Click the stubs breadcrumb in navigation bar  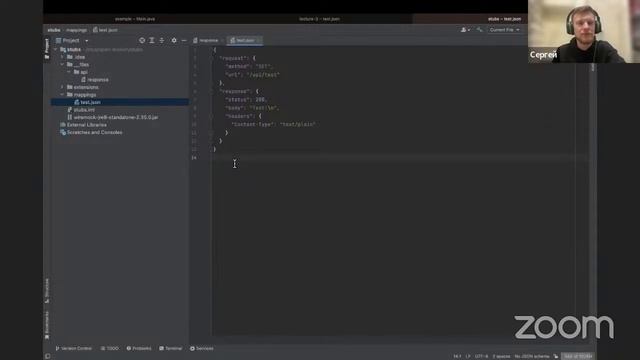pyautogui.click(x=54, y=30)
